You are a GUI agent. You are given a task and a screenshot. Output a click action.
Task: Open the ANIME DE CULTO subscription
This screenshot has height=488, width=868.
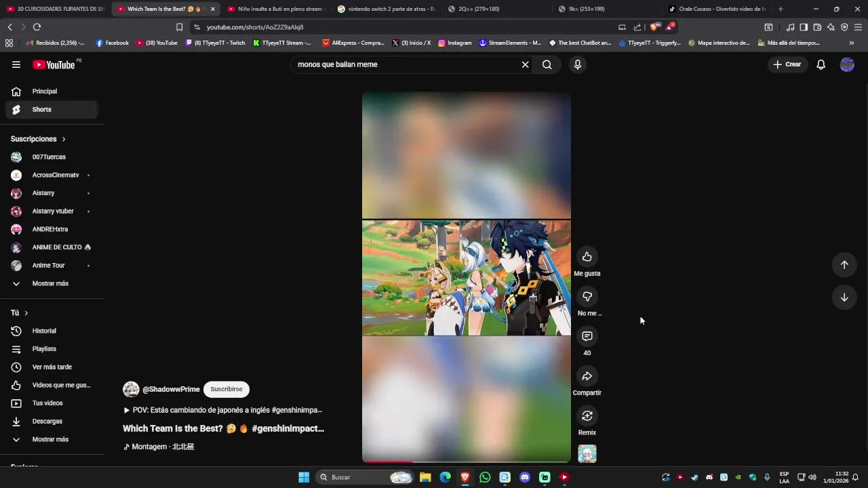[x=52, y=247]
